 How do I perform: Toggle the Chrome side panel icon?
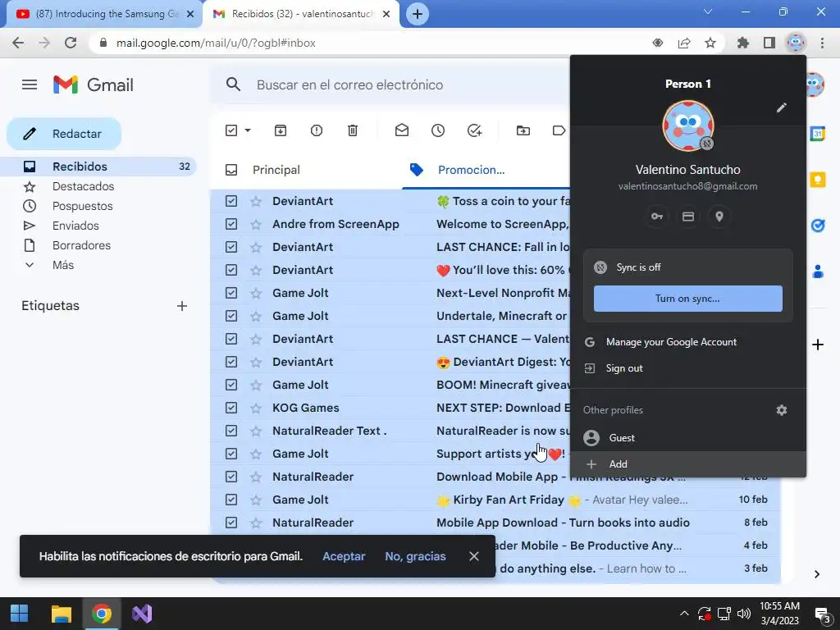(769, 43)
